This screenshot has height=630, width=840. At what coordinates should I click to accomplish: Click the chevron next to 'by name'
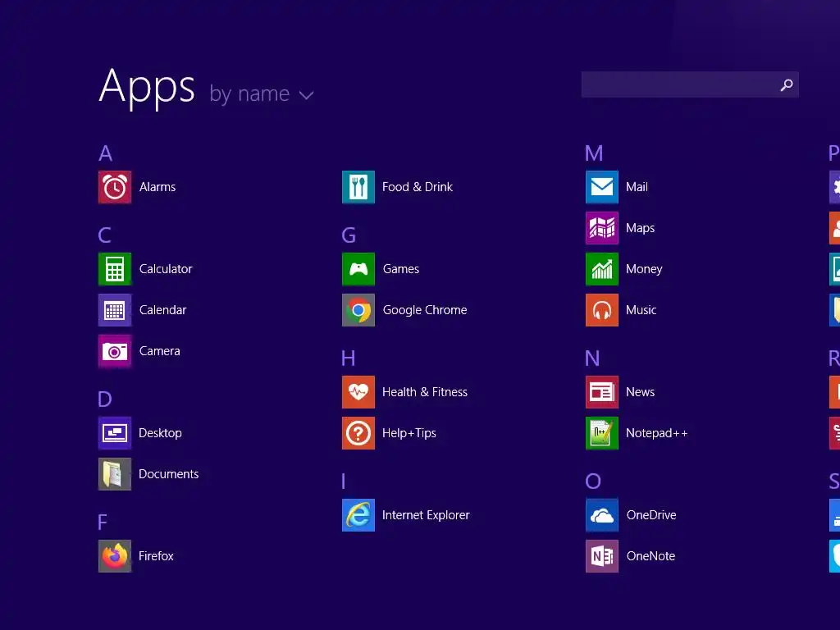307,95
